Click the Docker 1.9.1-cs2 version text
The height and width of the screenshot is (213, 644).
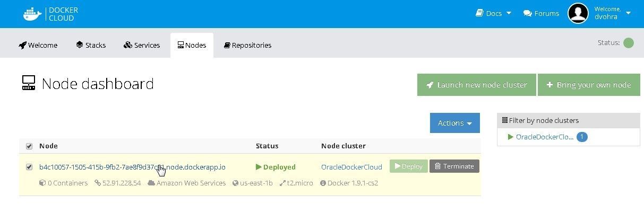coord(353,183)
